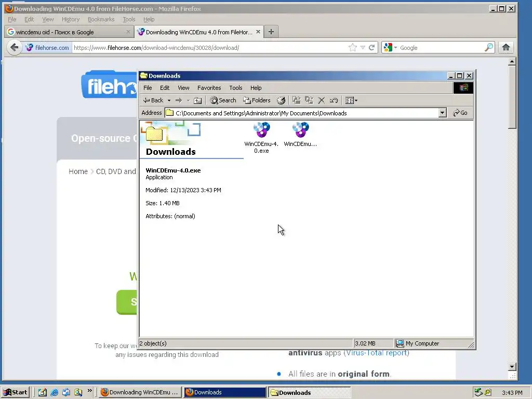Click the Windows flag logo in explorer menu bar
This screenshot has width=532, height=399.
(463, 88)
